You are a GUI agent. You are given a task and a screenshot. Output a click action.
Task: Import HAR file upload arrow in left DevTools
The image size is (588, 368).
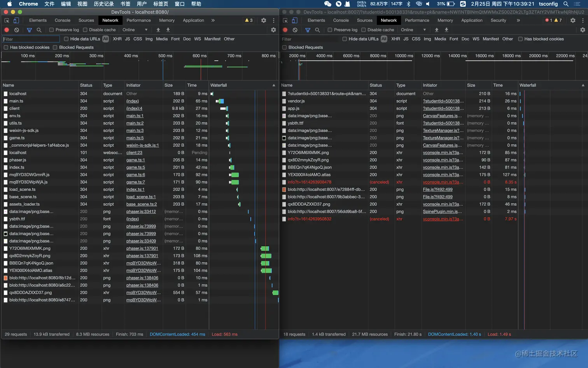pos(158,30)
